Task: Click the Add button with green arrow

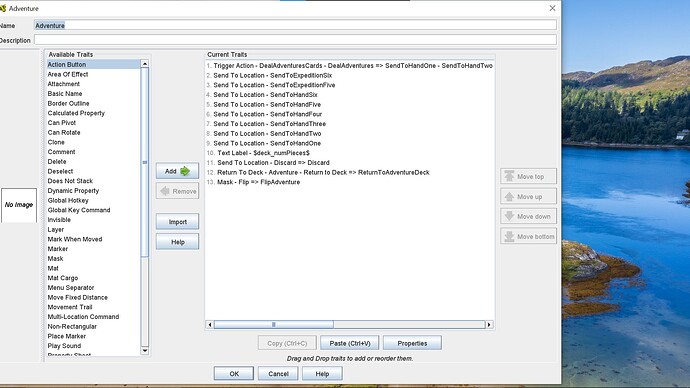Action: coord(177,171)
